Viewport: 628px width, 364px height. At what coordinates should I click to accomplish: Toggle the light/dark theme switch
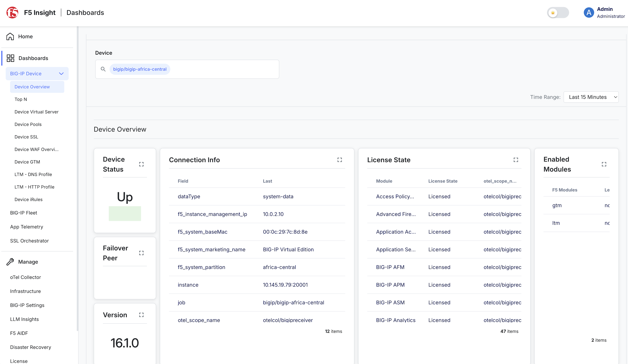[558, 12]
